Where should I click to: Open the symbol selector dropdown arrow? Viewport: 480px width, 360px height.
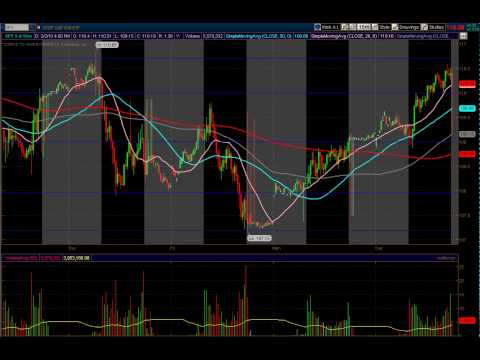(x=32, y=27)
